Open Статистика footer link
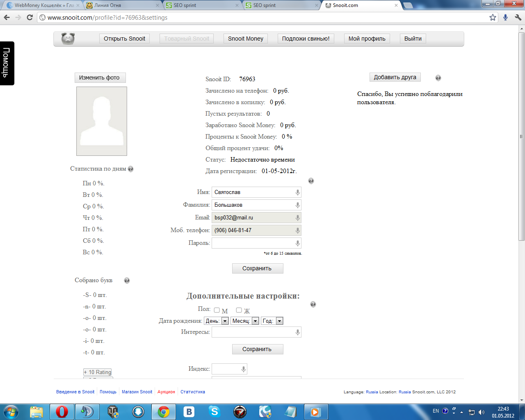 point(193,392)
